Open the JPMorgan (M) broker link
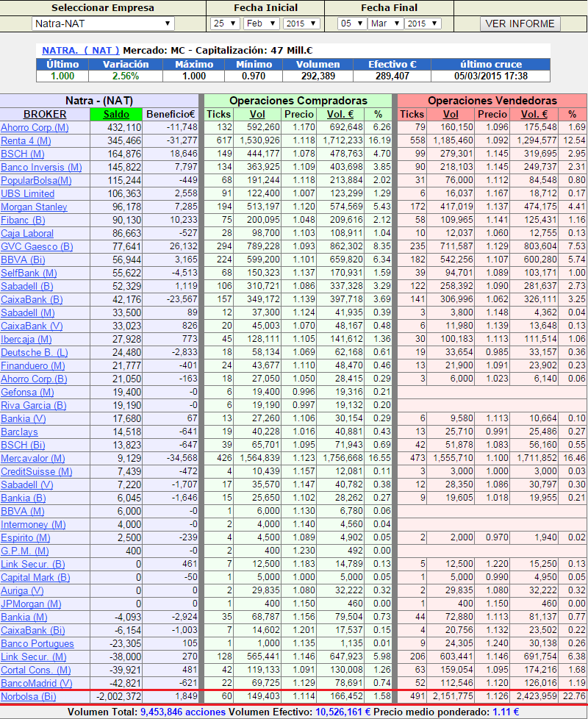 [31, 604]
